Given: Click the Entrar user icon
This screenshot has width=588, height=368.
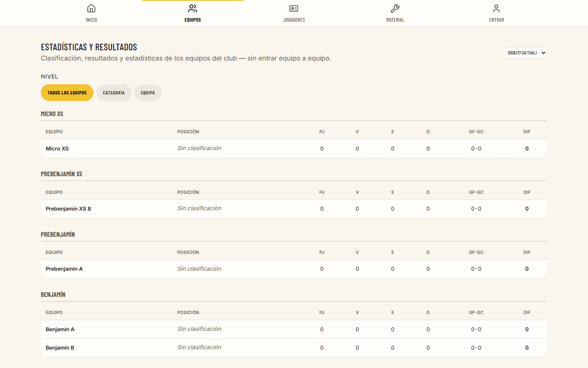Looking at the screenshot, I should 497,8.
